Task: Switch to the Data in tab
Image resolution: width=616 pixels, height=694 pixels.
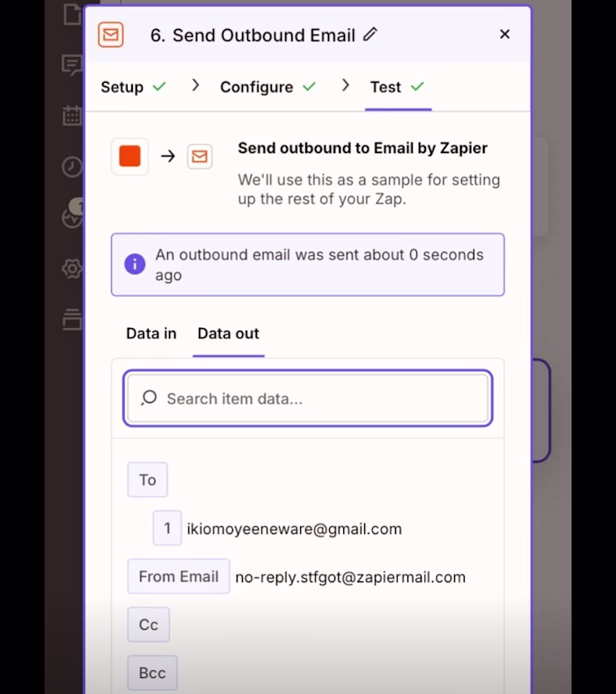Action: click(x=151, y=333)
